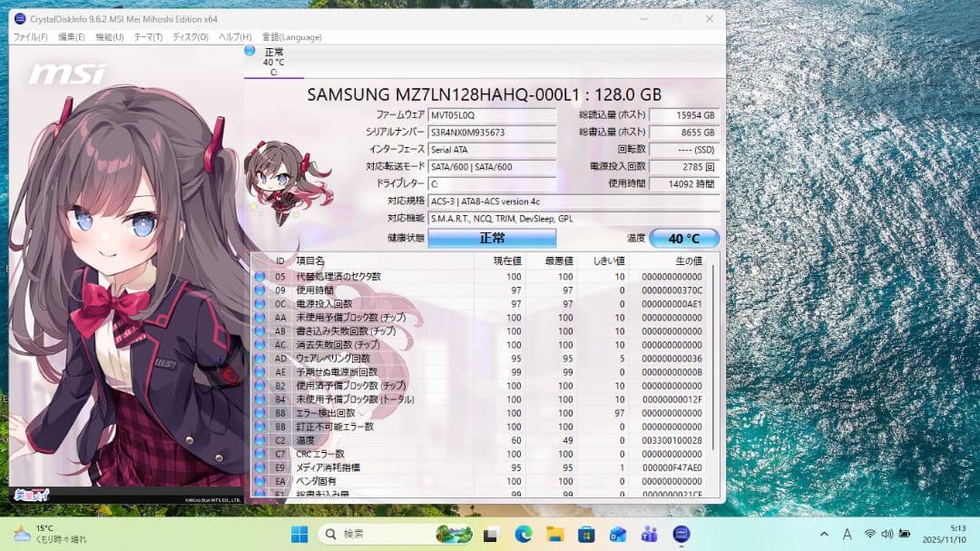Click the CrystalDiskInfo taskbar icon
980x551 pixels.
pyautogui.click(x=681, y=534)
